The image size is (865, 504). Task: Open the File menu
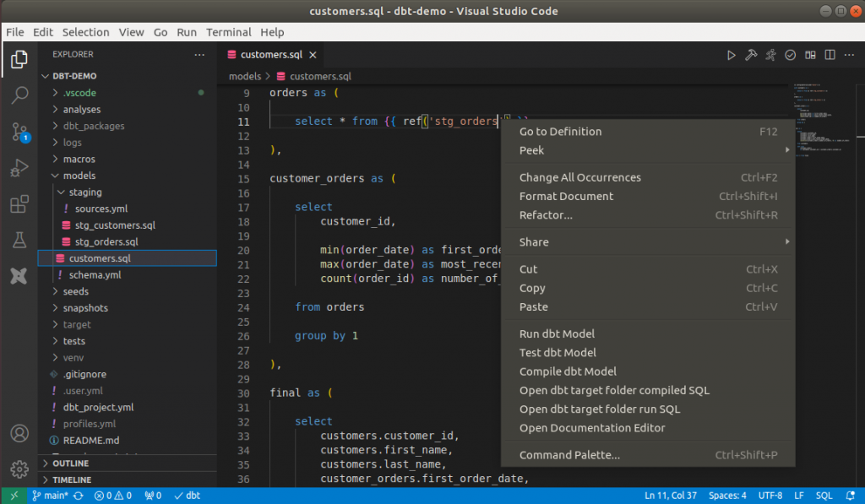pos(15,33)
